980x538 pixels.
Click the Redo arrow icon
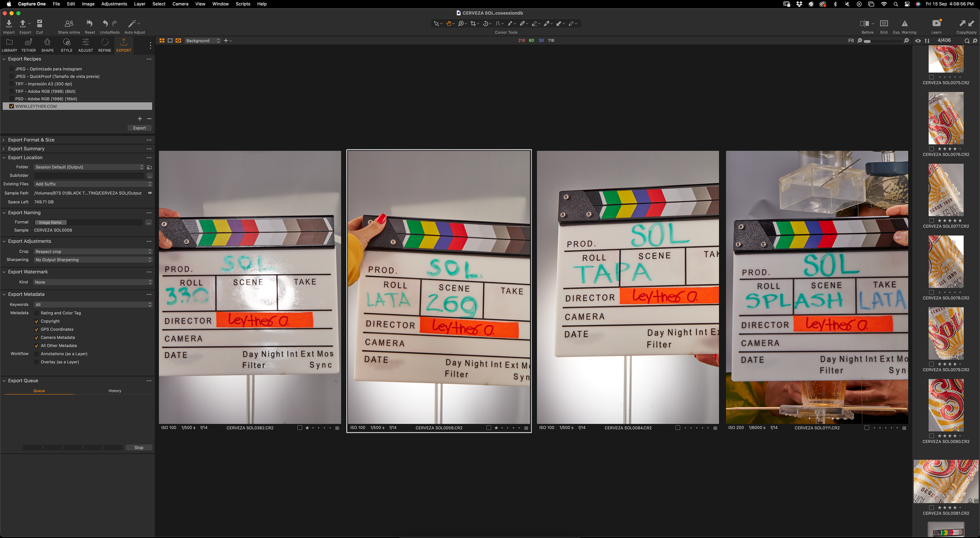tap(115, 23)
